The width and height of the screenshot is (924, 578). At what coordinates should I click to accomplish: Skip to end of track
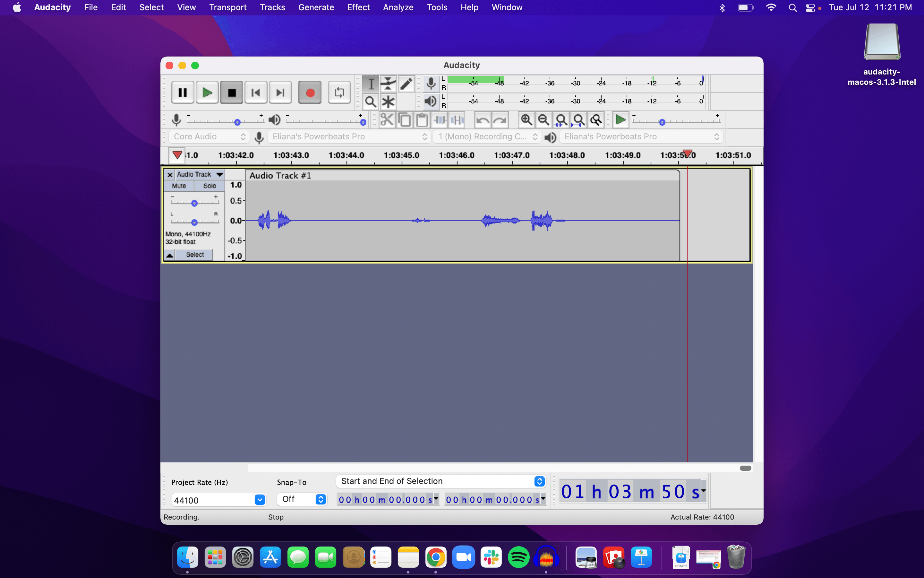point(281,92)
